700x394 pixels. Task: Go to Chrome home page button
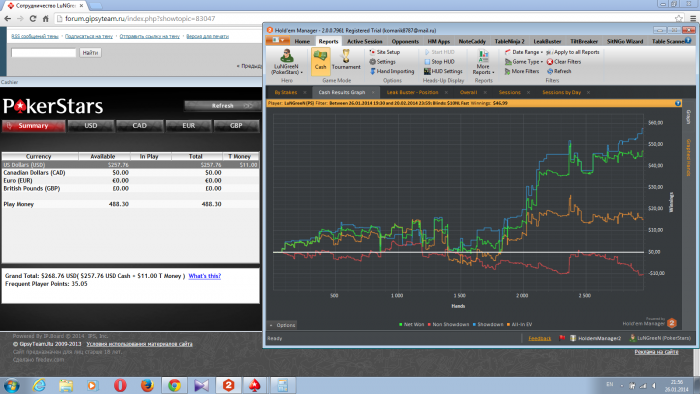click(46, 19)
